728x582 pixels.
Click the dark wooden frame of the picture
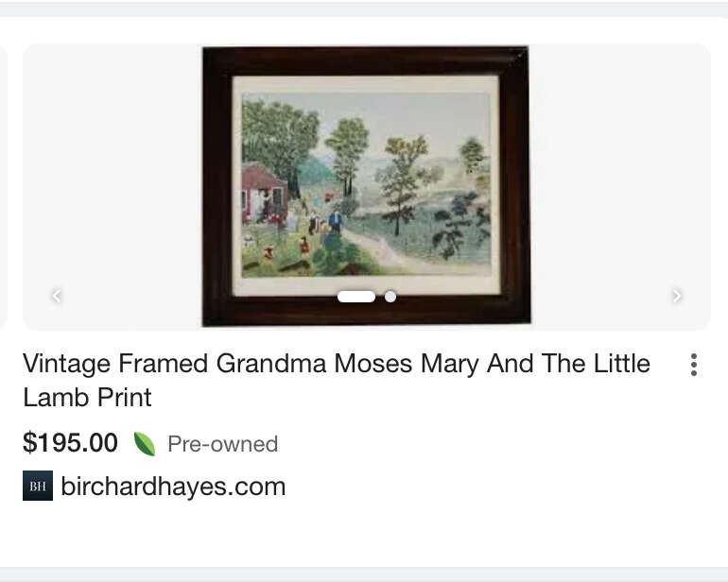pyautogui.click(x=365, y=60)
